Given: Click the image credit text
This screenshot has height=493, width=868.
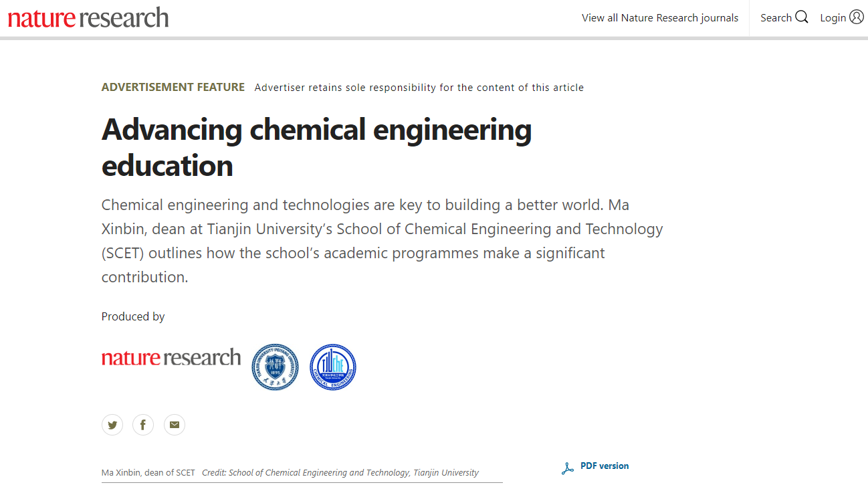Looking at the screenshot, I should pyautogui.click(x=340, y=472).
